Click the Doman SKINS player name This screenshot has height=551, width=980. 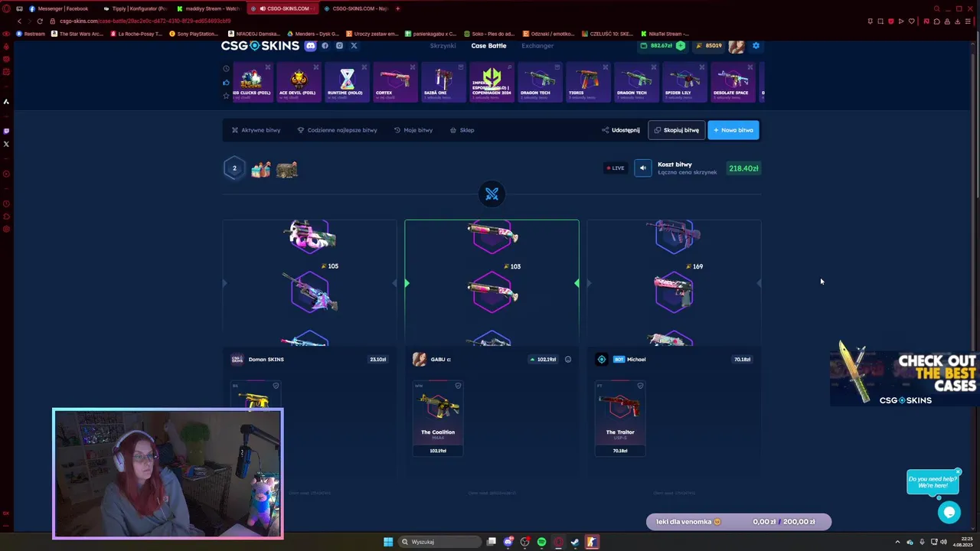click(x=266, y=360)
